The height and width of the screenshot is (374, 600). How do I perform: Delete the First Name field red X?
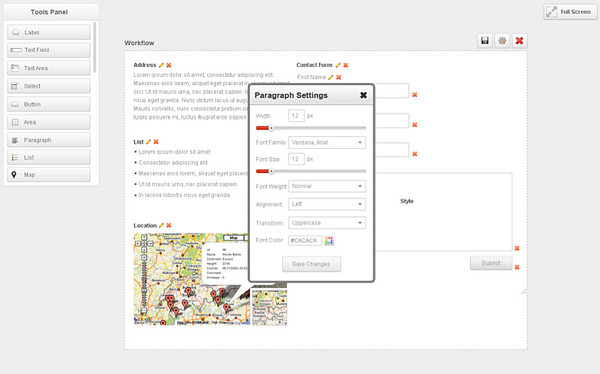click(x=339, y=77)
